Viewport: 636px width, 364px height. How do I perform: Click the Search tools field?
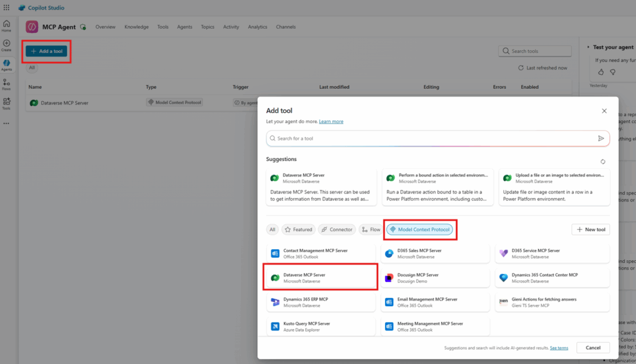click(535, 51)
